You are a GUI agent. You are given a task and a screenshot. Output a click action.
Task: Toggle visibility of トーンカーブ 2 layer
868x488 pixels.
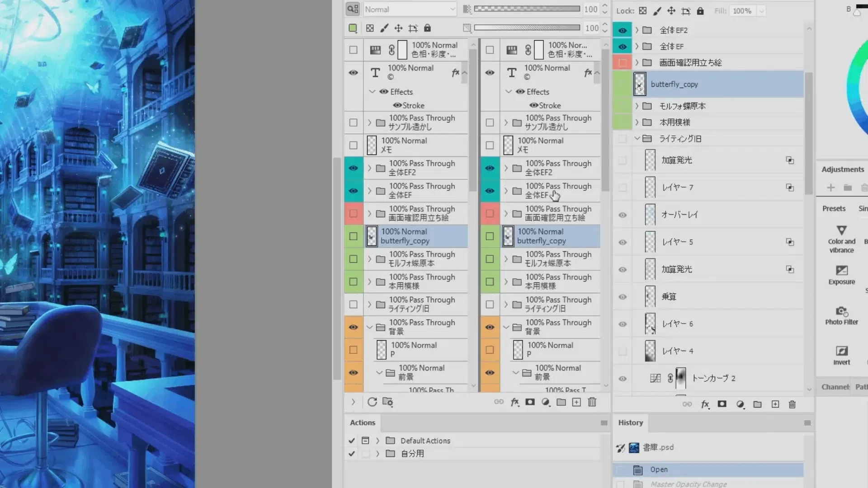click(x=623, y=379)
